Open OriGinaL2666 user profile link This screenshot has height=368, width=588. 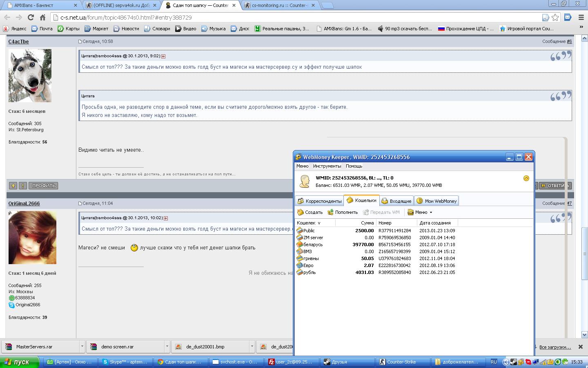pyautogui.click(x=24, y=203)
